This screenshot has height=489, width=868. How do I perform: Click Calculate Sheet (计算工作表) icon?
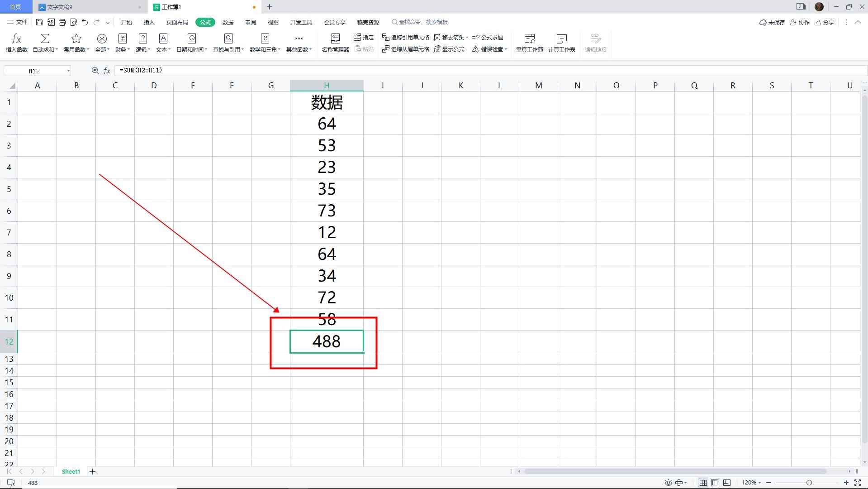click(561, 43)
